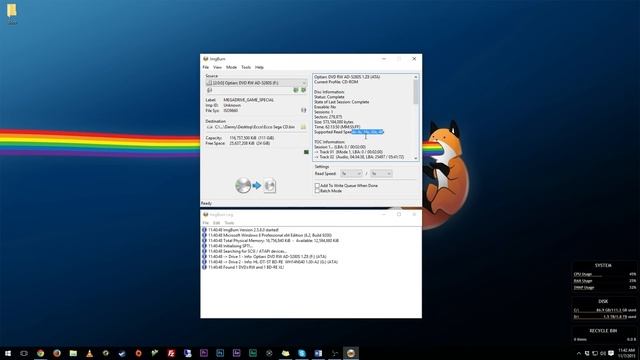Open FileZilla from the taskbar
Screen dimensions: 640x360
(171, 353)
